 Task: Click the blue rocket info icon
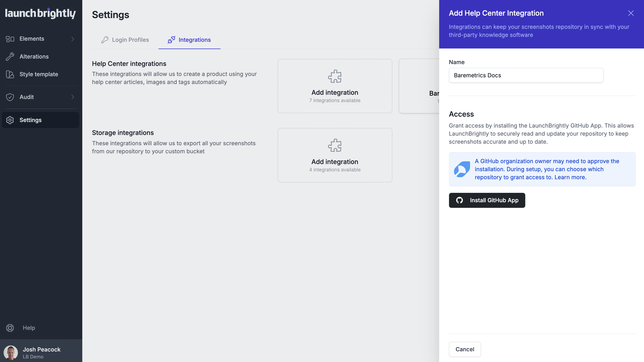(x=462, y=169)
